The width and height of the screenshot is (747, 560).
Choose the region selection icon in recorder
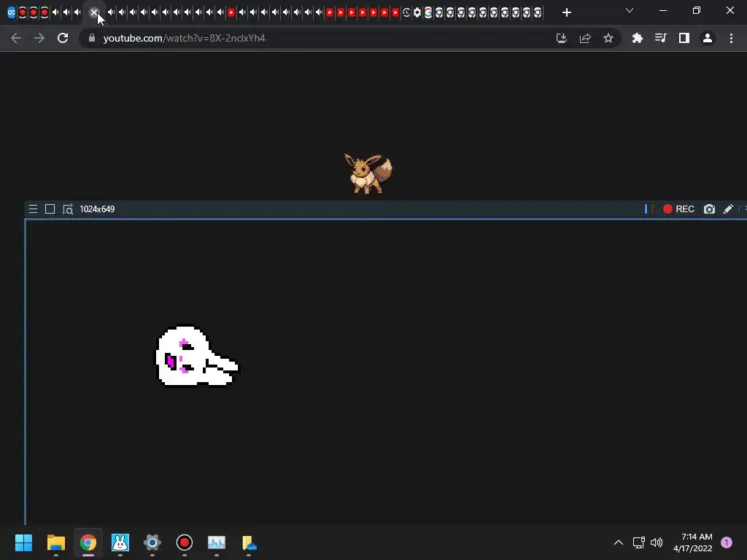click(68, 209)
